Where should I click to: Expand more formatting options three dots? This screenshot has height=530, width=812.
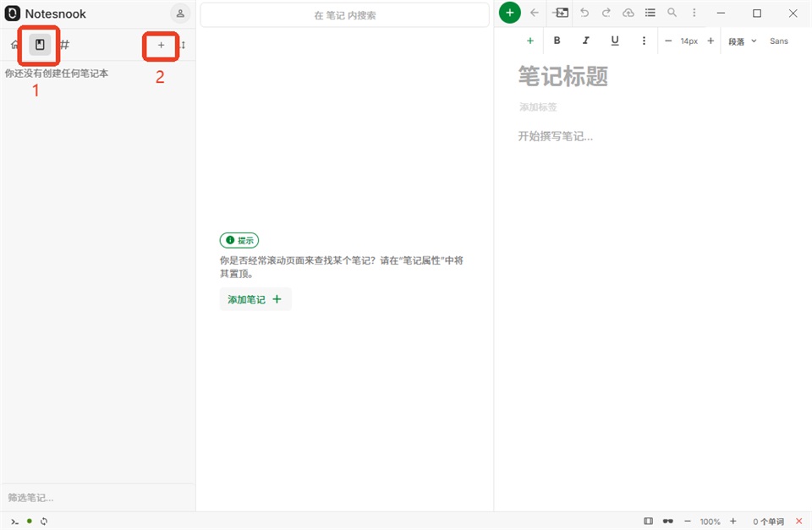[644, 41]
